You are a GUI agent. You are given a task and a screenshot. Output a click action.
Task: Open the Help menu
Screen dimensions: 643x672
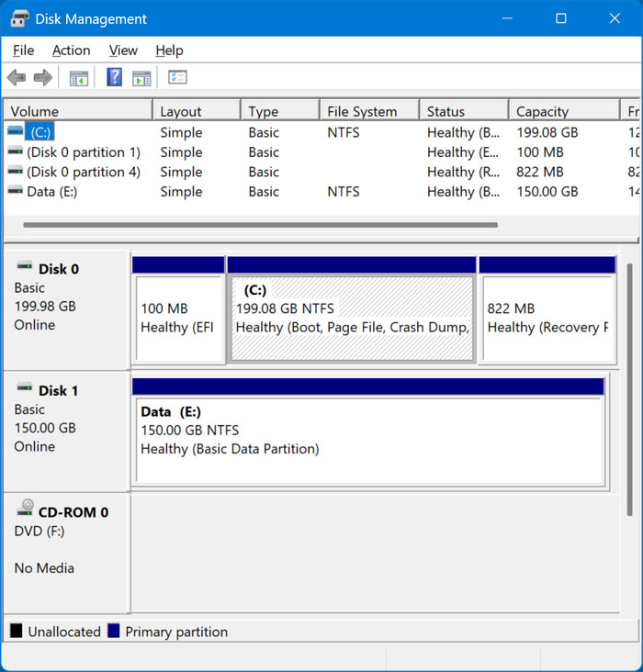[169, 50]
